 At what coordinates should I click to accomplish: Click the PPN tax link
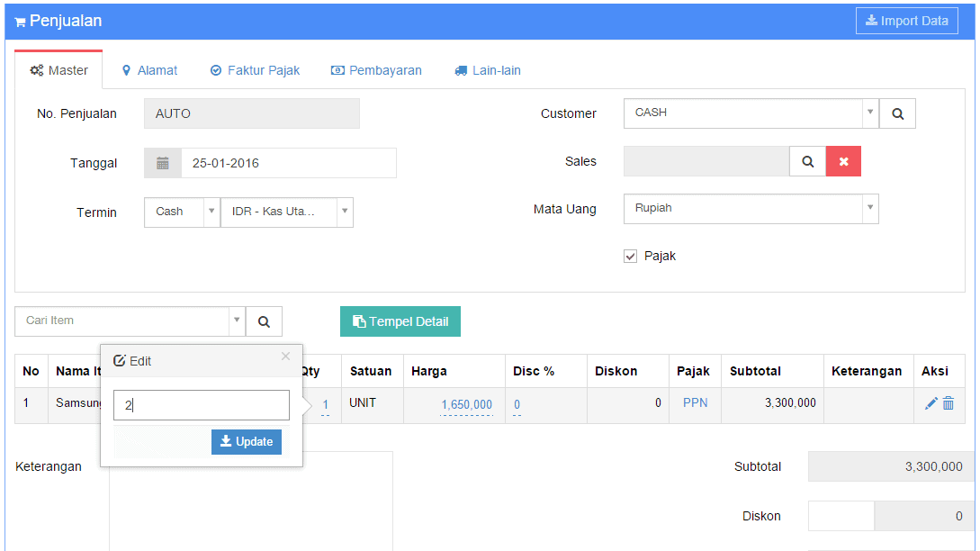pyautogui.click(x=695, y=402)
